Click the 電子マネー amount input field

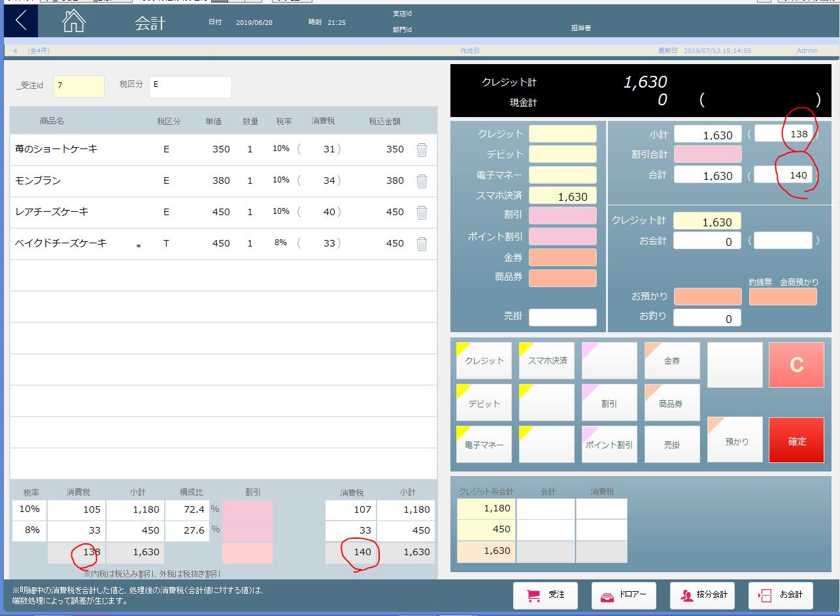point(563,175)
